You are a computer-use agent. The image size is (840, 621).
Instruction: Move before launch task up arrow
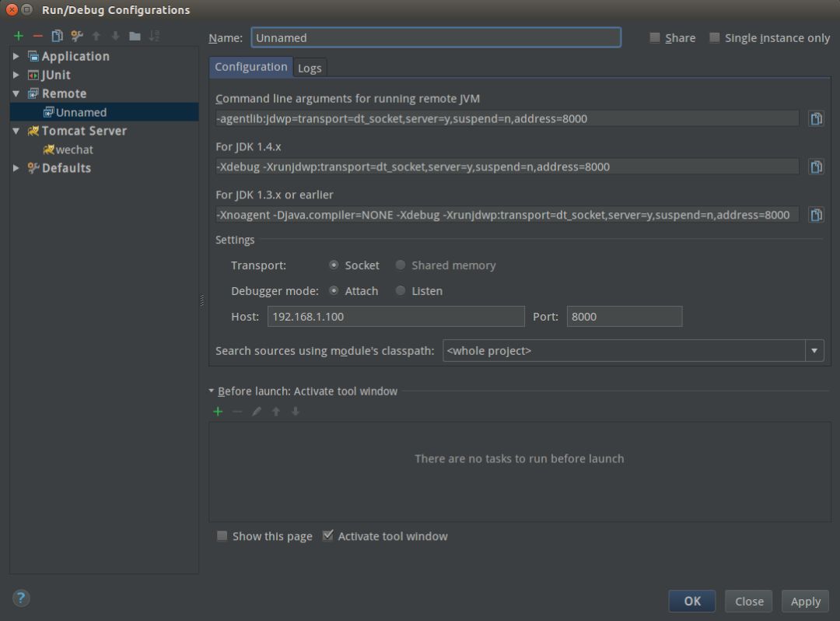pyautogui.click(x=276, y=412)
